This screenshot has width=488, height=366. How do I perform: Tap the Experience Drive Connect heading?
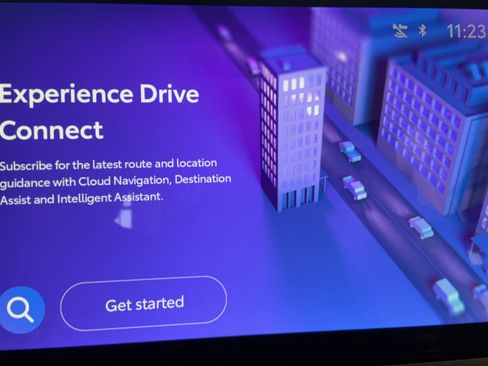[99, 111]
